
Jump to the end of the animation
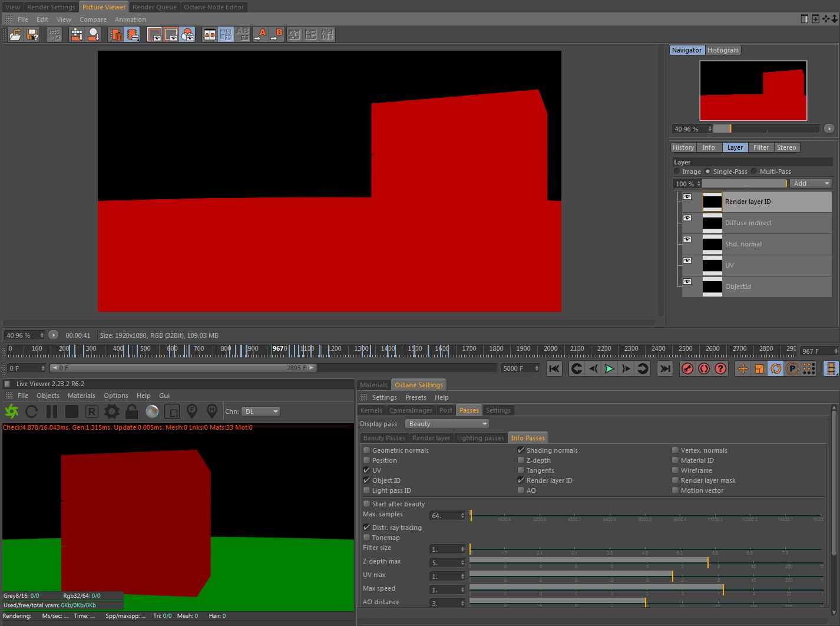(x=665, y=368)
